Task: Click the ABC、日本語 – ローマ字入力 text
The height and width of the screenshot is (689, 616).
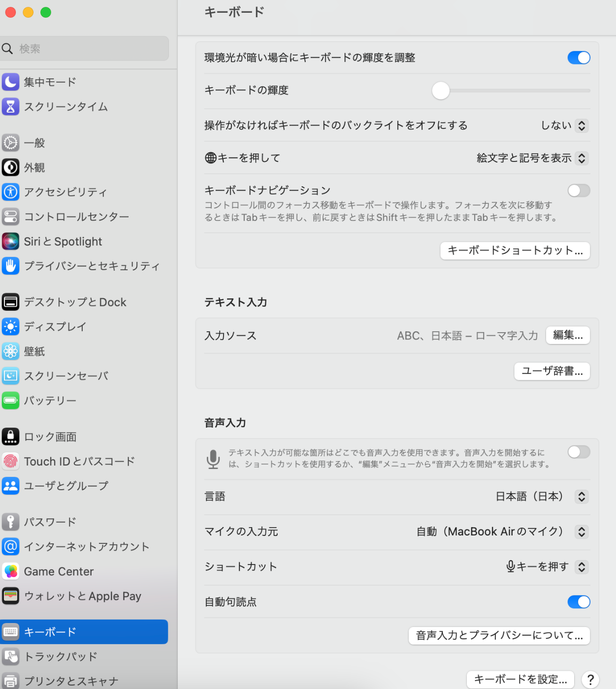Action: (x=467, y=336)
